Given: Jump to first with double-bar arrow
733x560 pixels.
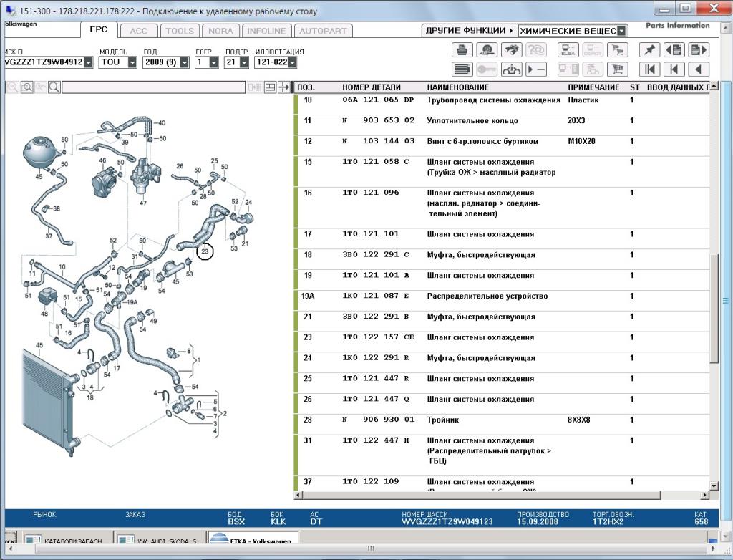Looking at the screenshot, I should [x=649, y=69].
